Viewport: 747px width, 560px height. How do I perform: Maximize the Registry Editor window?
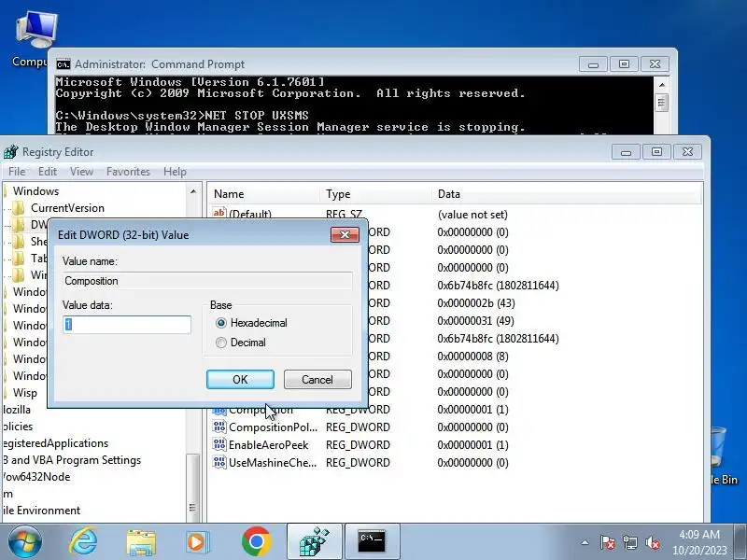coord(656,152)
